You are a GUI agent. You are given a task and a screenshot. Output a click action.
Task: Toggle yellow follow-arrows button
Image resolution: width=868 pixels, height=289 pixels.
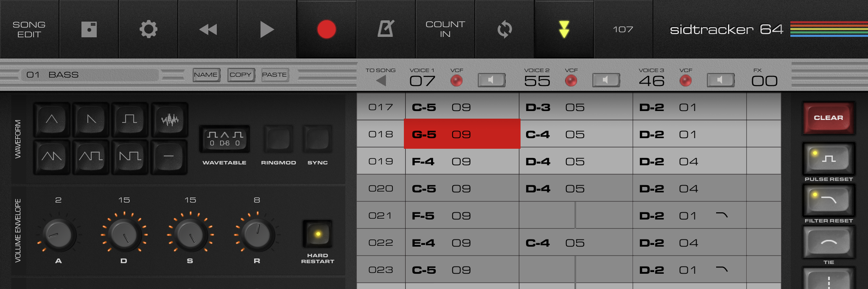pyautogui.click(x=564, y=29)
